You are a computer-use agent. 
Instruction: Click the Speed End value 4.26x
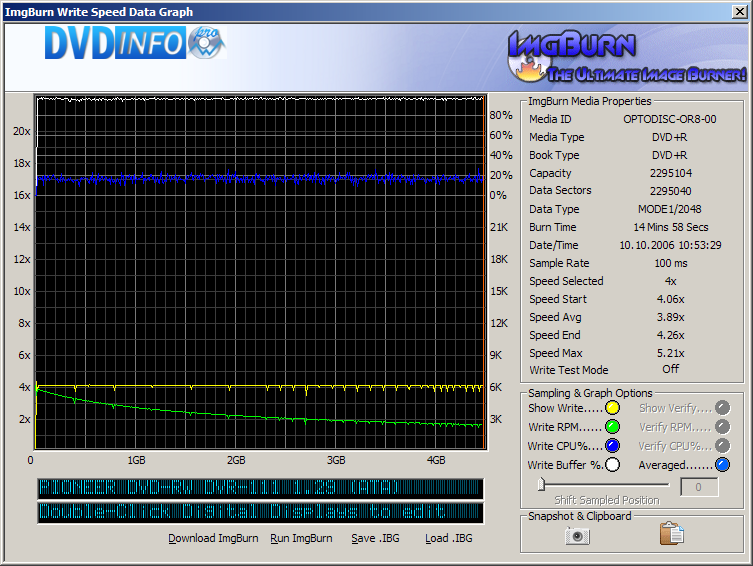(x=671, y=335)
